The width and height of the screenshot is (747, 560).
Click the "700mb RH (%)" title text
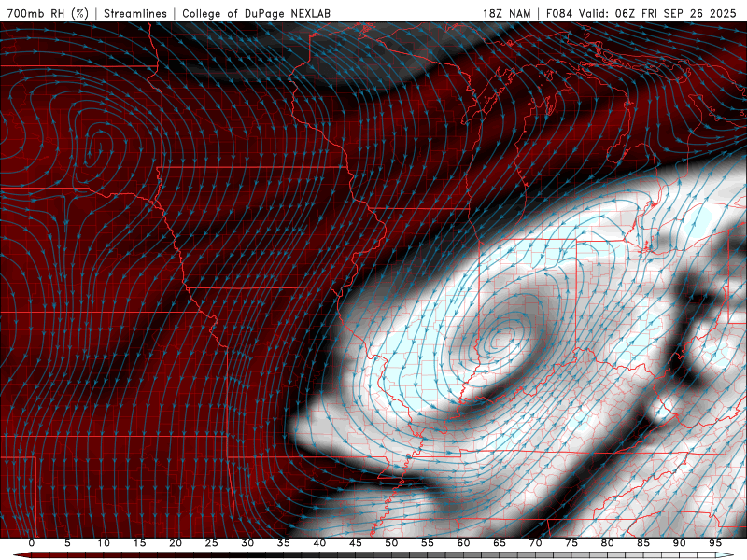[x=49, y=14]
